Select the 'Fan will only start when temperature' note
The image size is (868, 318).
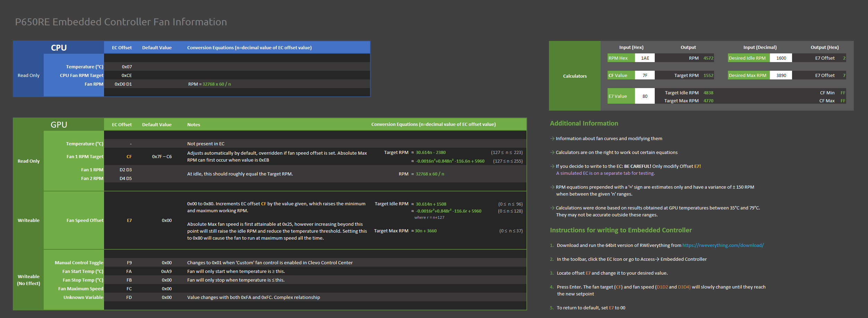236,271
